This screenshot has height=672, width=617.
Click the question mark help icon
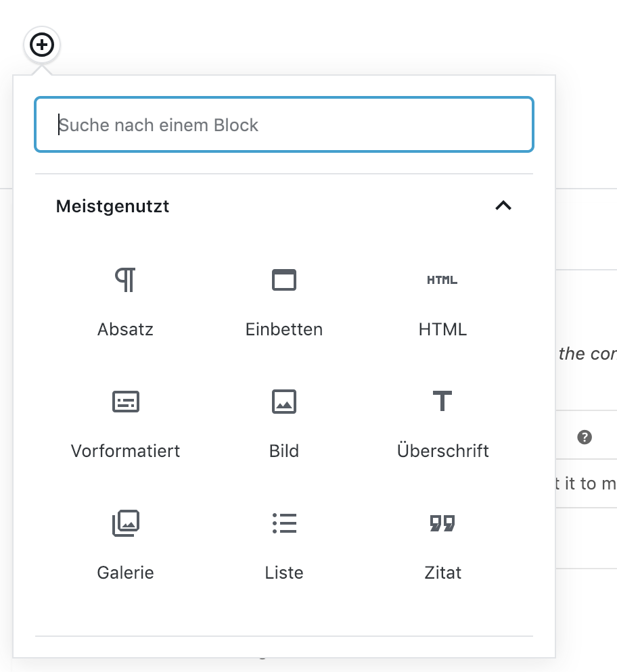pos(585,437)
